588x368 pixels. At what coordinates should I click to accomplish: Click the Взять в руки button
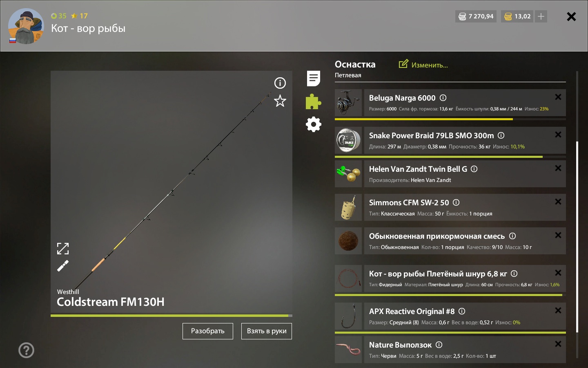[267, 331]
